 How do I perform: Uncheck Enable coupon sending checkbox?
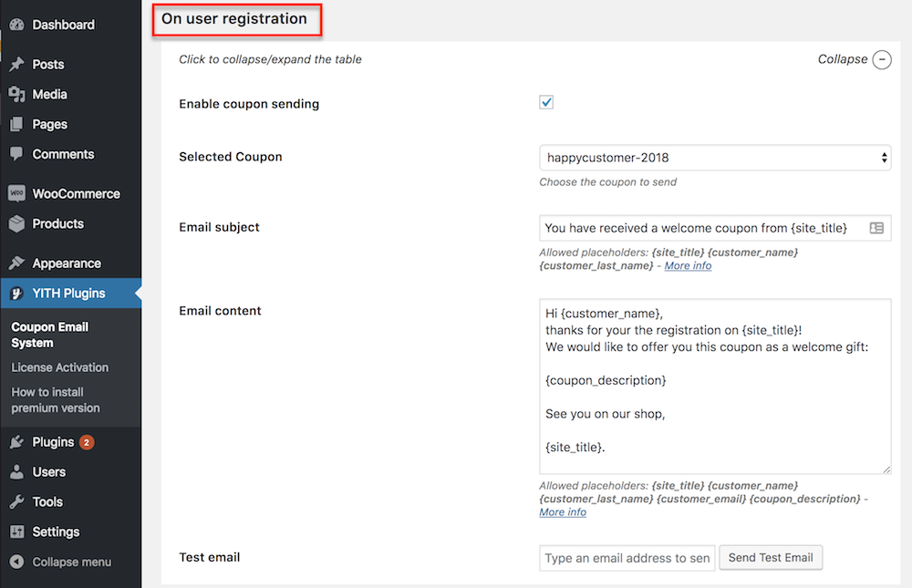click(546, 102)
